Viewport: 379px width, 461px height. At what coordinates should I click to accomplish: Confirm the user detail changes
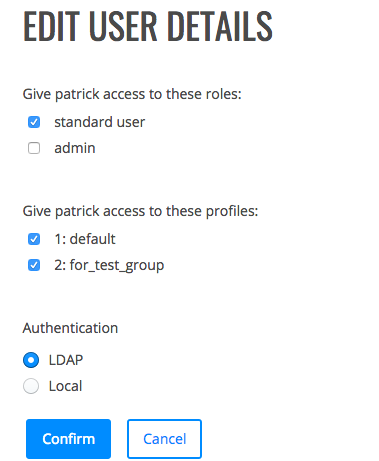[68, 439]
